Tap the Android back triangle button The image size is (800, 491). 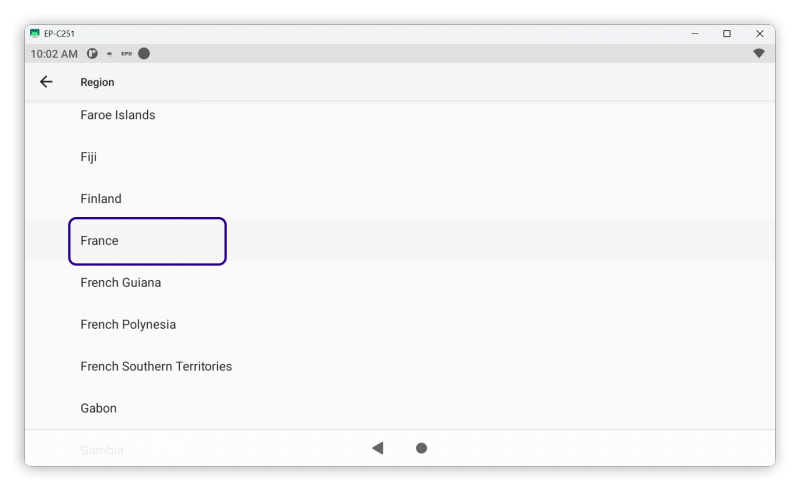coord(378,448)
